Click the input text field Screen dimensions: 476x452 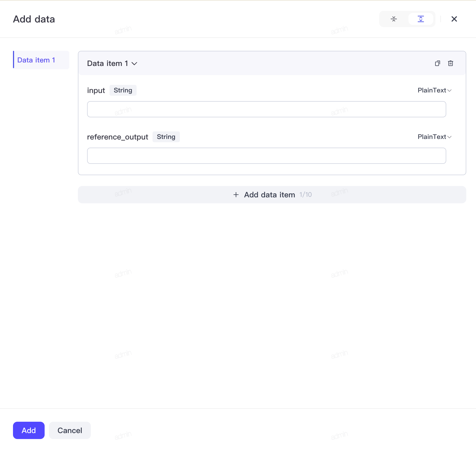point(266,109)
